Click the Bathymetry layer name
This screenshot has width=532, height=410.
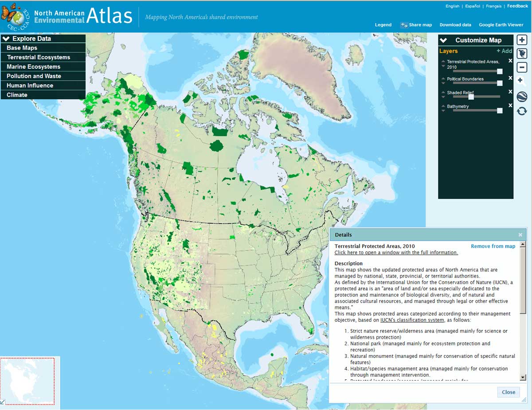(x=458, y=106)
